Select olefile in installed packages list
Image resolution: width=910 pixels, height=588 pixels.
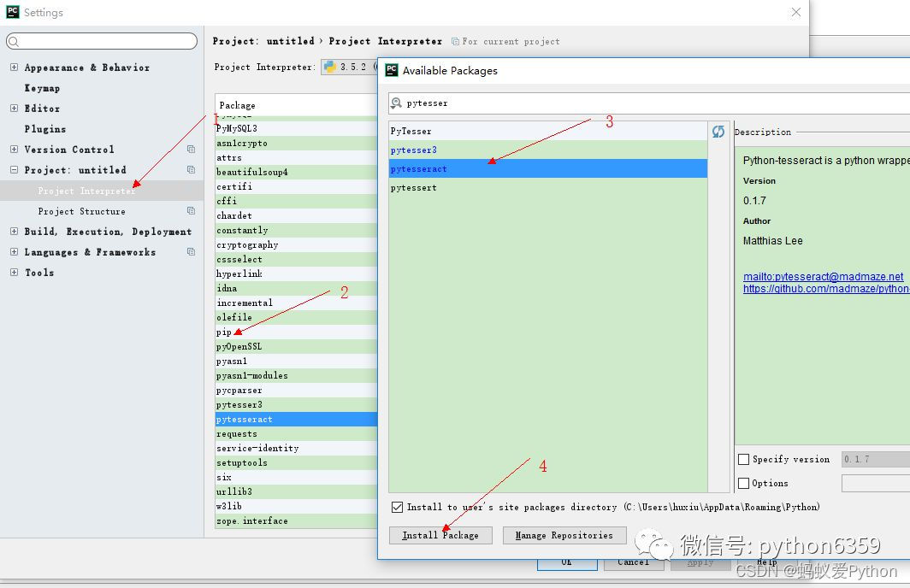tap(296, 317)
